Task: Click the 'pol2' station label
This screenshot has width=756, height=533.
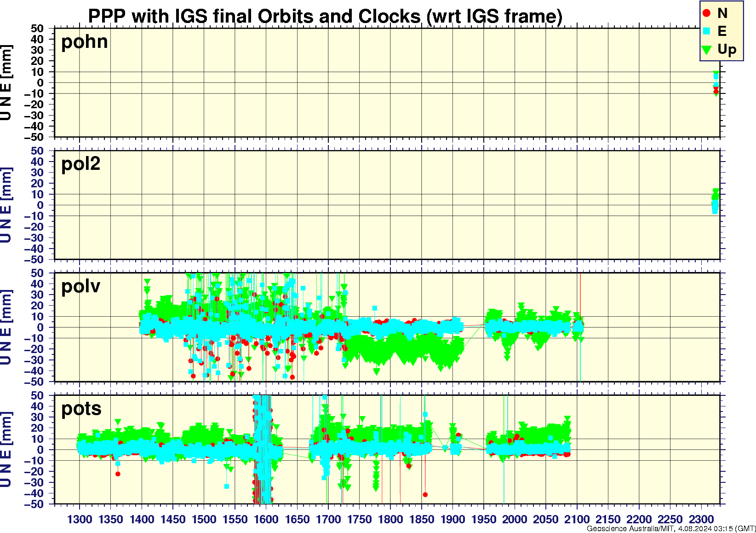Action: [81, 164]
